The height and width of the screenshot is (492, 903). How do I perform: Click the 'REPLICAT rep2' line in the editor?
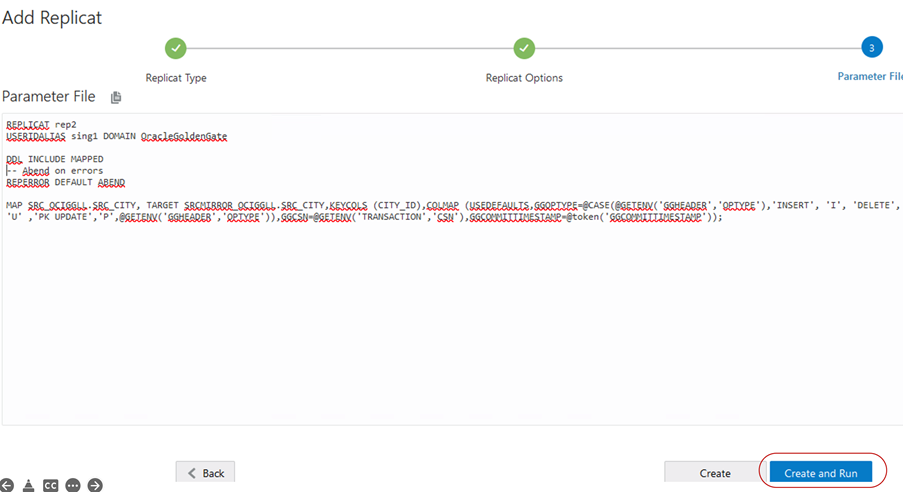pyautogui.click(x=41, y=124)
